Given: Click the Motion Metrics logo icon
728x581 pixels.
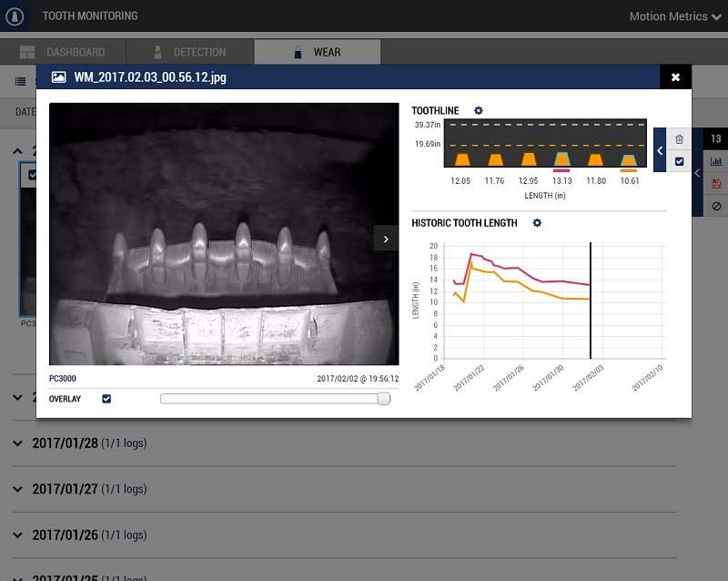Looking at the screenshot, I should 15,16.
